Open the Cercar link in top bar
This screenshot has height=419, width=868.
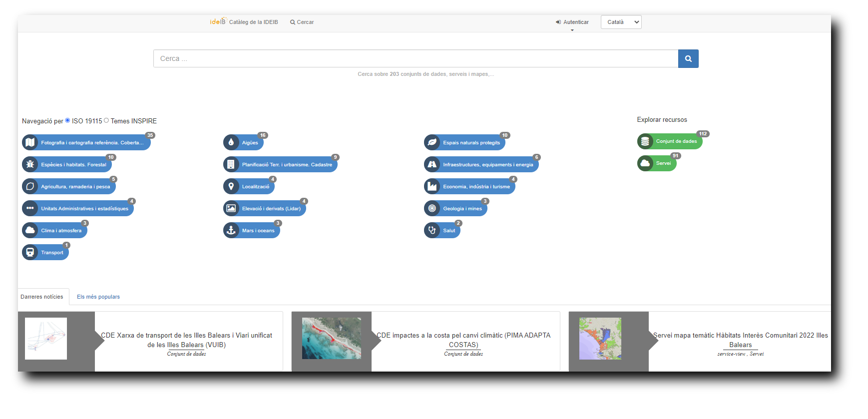[x=302, y=22]
